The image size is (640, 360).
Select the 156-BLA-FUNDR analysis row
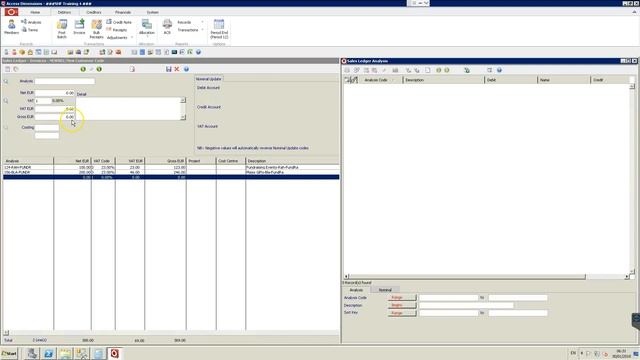point(171,172)
